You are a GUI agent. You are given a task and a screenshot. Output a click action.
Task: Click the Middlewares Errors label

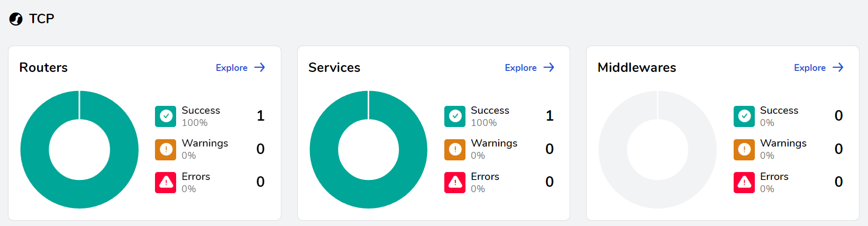coord(774,177)
